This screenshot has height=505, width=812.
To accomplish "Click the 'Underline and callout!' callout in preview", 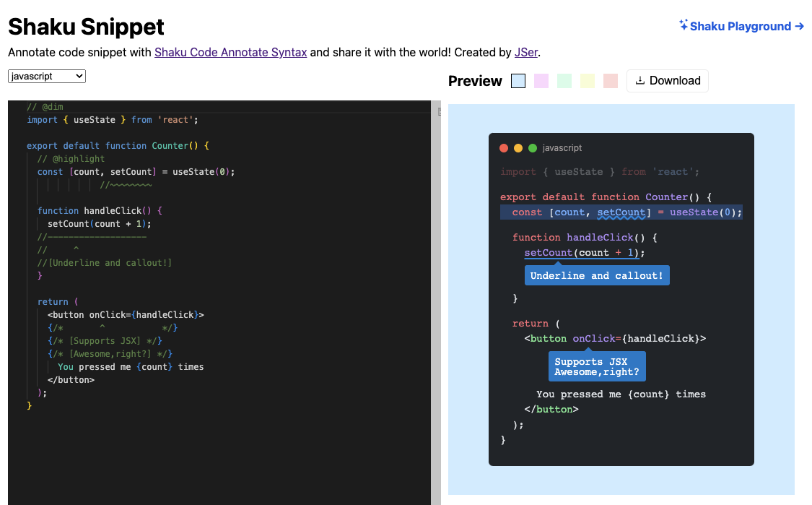I will click(597, 275).
